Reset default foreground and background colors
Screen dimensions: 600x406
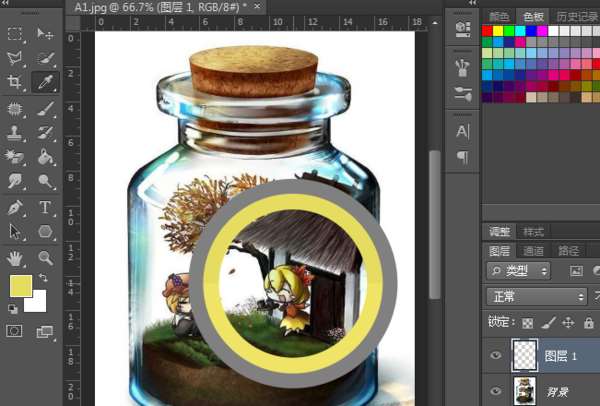[13, 308]
